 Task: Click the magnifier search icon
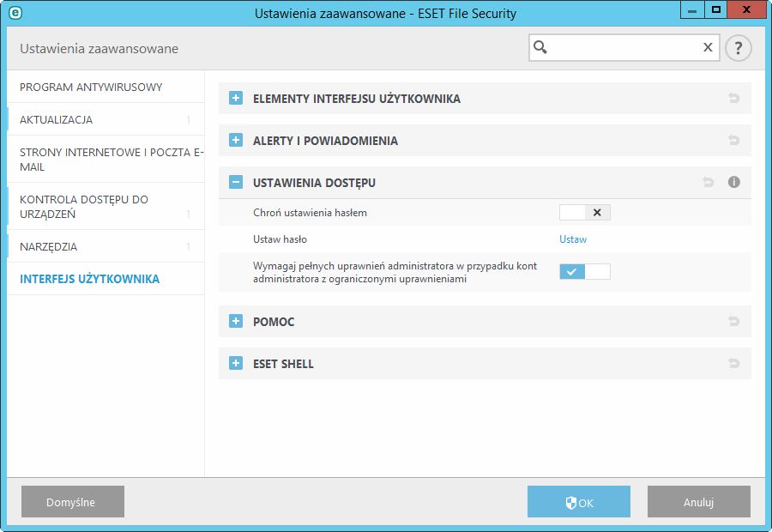click(540, 47)
